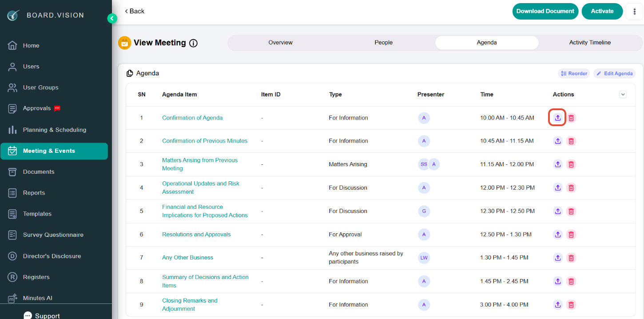Upload file for Confirmation of Agenda item
Image resolution: width=644 pixels, height=319 pixels.
[x=558, y=118]
